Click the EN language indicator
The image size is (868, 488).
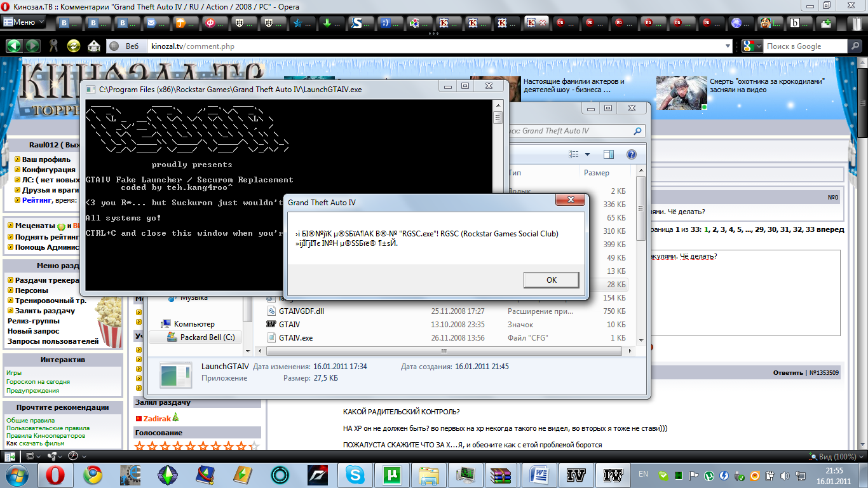pos(643,473)
